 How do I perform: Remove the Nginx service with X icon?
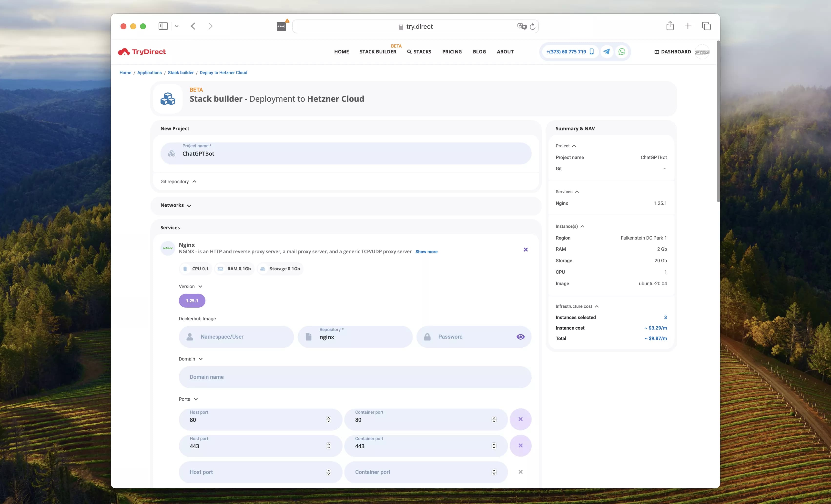[526, 250]
